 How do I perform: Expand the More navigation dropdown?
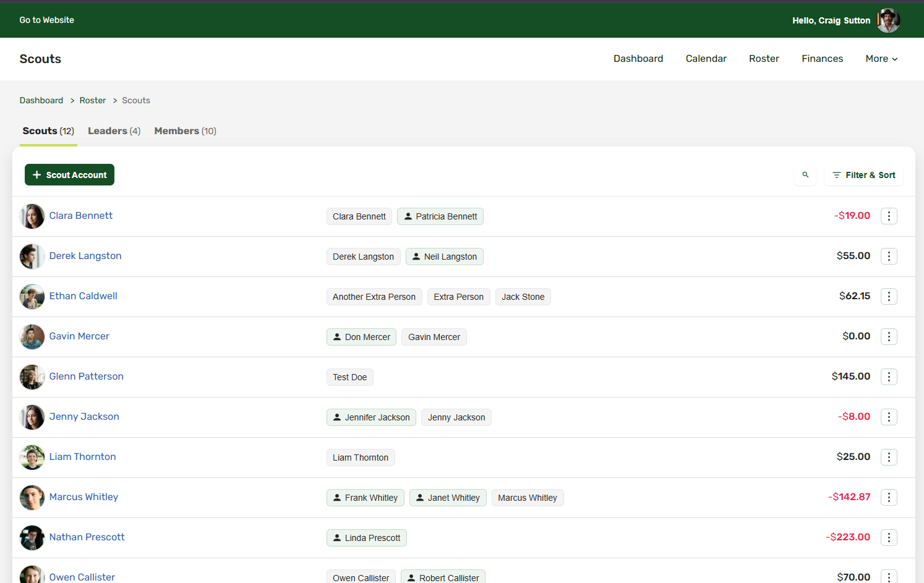coord(881,59)
